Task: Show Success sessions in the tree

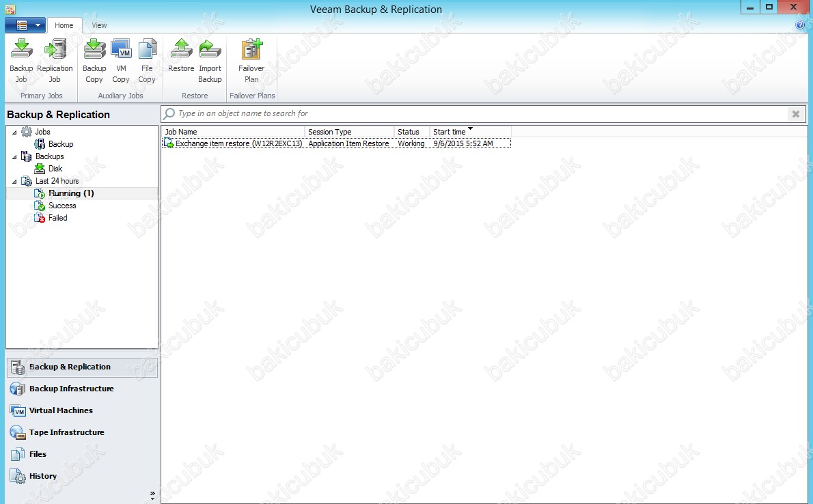Action: tap(62, 206)
